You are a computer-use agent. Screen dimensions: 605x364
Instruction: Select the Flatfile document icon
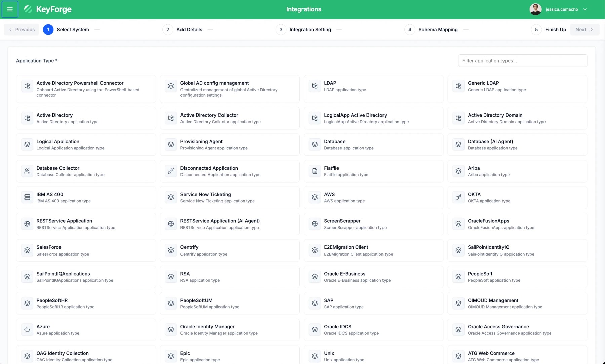315,171
